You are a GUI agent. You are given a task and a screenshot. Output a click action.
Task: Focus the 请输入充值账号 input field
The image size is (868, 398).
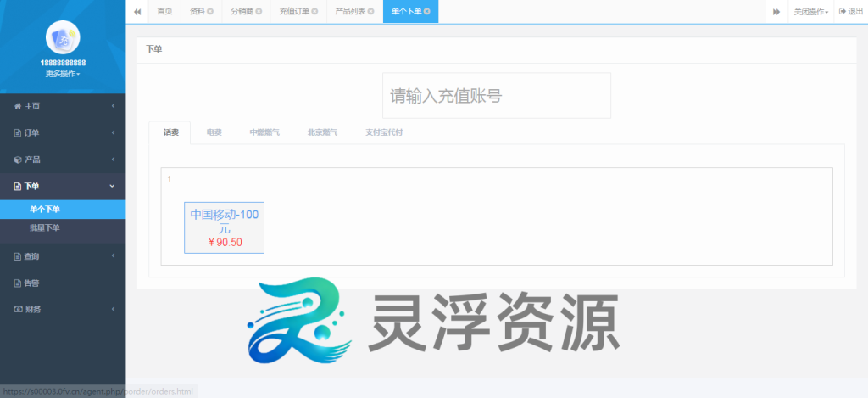coord(497,95)
